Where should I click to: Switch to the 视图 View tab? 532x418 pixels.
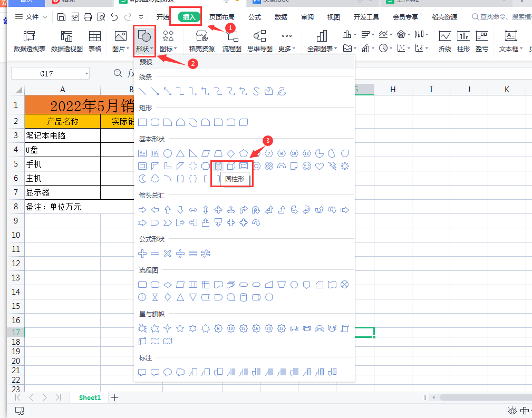click(x=334, y=17)
